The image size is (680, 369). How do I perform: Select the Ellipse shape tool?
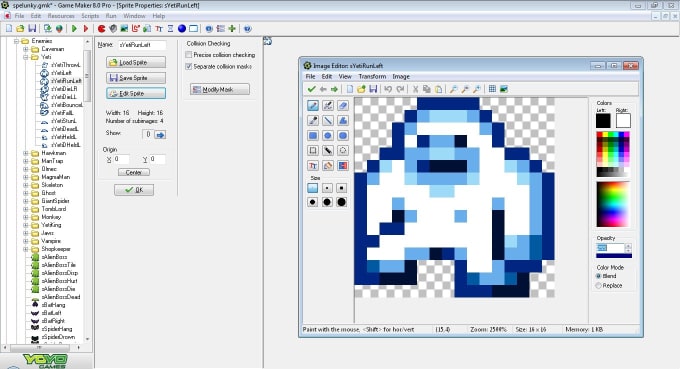point(328,135)
